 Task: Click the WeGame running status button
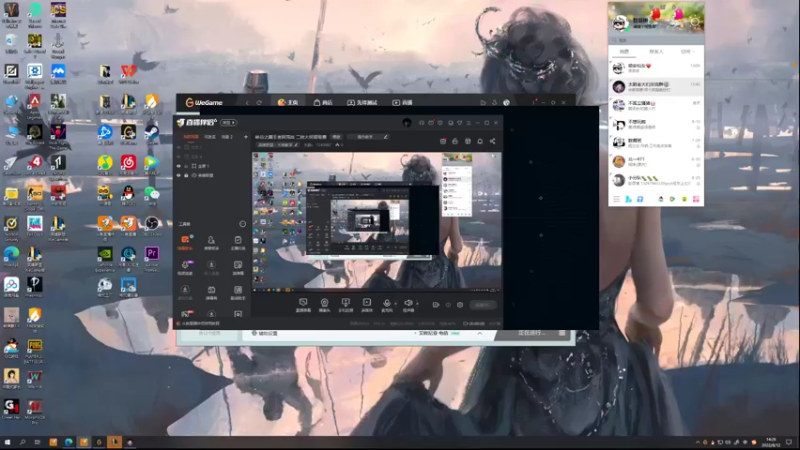click(x=531, y=333)
